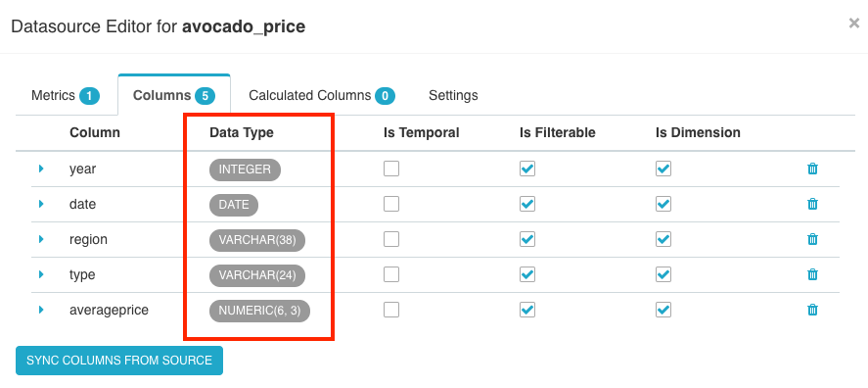Expand the region column row
This screenshot has height=388, width=868.
(x=41, y=239)
